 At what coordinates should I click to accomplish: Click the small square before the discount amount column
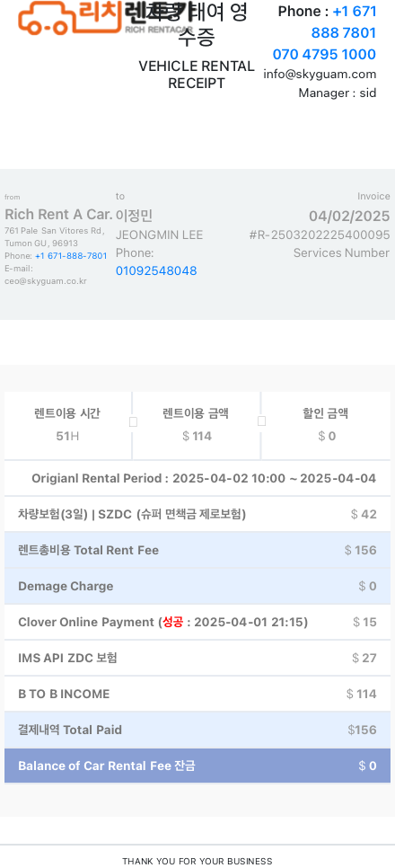point(261,421)
